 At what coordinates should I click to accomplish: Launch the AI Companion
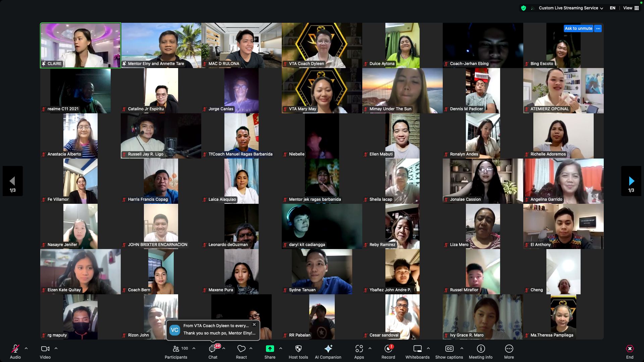click(x=328, y=352)
